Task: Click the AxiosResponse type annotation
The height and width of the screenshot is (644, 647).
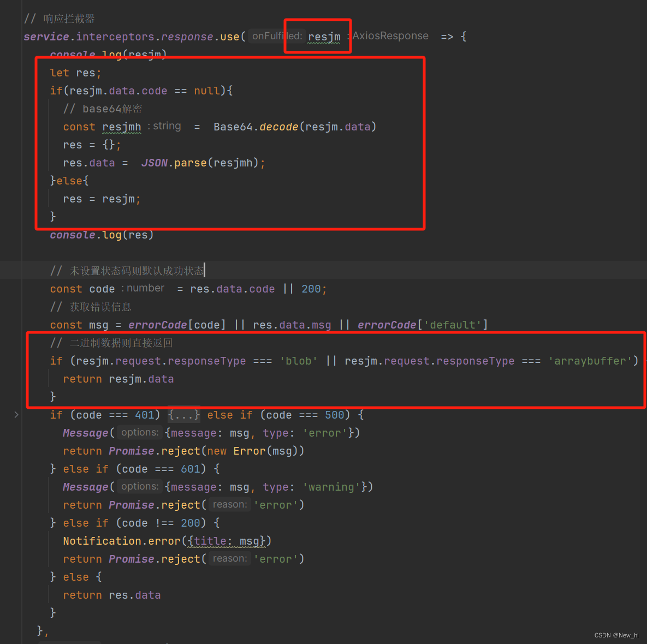Action: click(390, 35)
